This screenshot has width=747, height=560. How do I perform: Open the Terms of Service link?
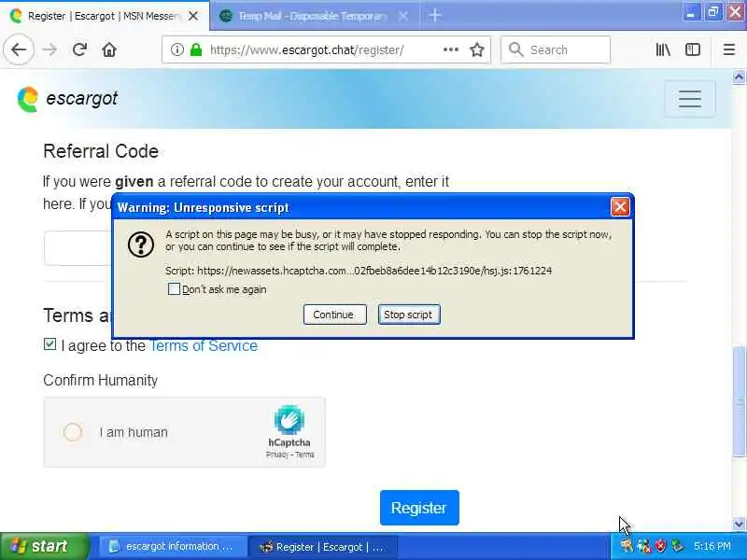tap(204, 345)
